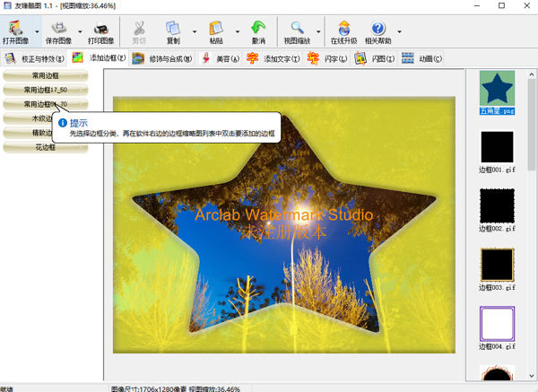Click the 保存图像 (Save Image) icon

[x=58, y=30]
